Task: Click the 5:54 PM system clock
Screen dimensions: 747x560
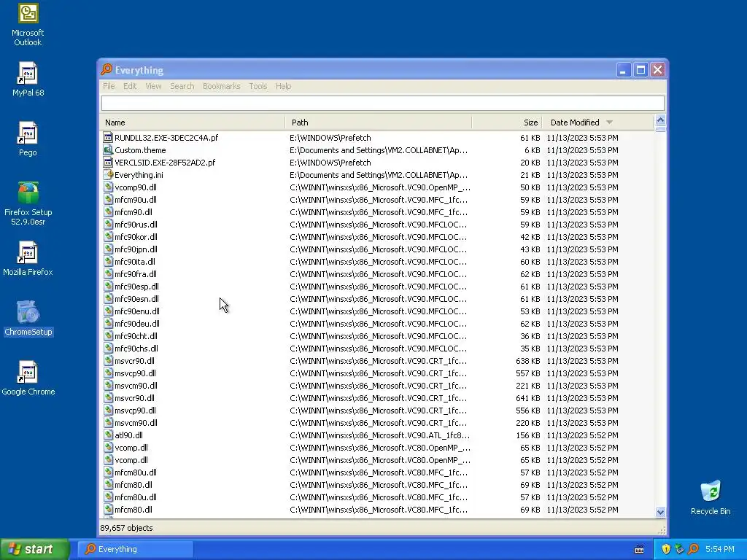Action: pos(720,549)
